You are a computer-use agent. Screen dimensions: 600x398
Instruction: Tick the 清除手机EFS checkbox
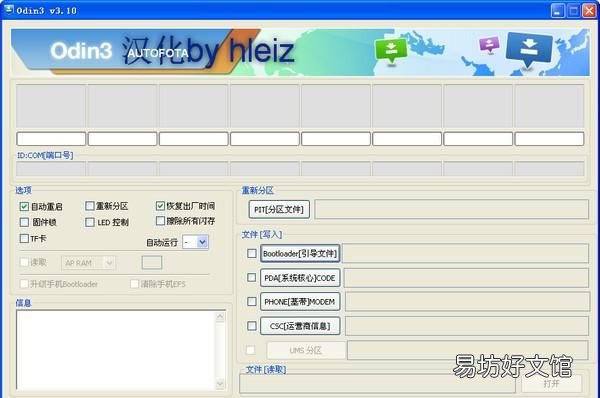(134, 284)
